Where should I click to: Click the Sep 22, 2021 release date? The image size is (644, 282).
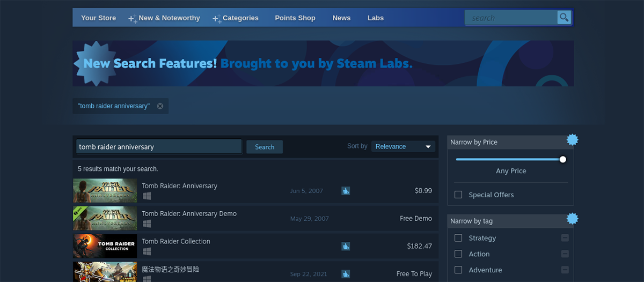pyautogui.click(x=309, y=274)
